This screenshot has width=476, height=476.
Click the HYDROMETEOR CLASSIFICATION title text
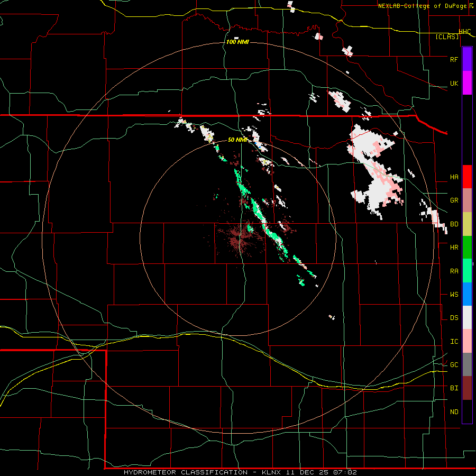point(186,472)
